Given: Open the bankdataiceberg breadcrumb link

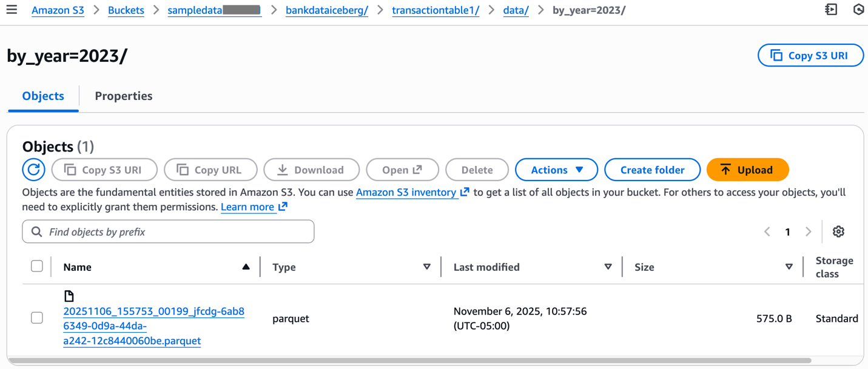Looking at the screenshot, I should (326, 10).
